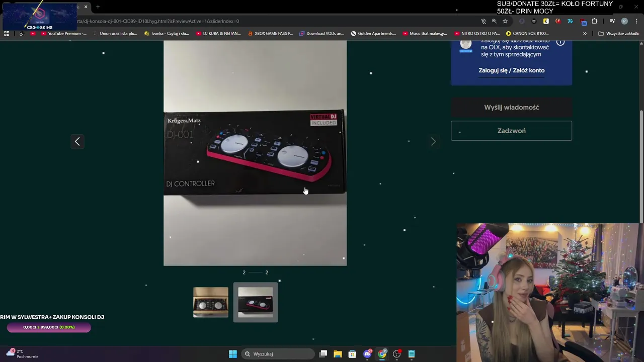Bookmark this page with the star icon
Viewport: 644px width, 362px height.
[x=505, y=21]
